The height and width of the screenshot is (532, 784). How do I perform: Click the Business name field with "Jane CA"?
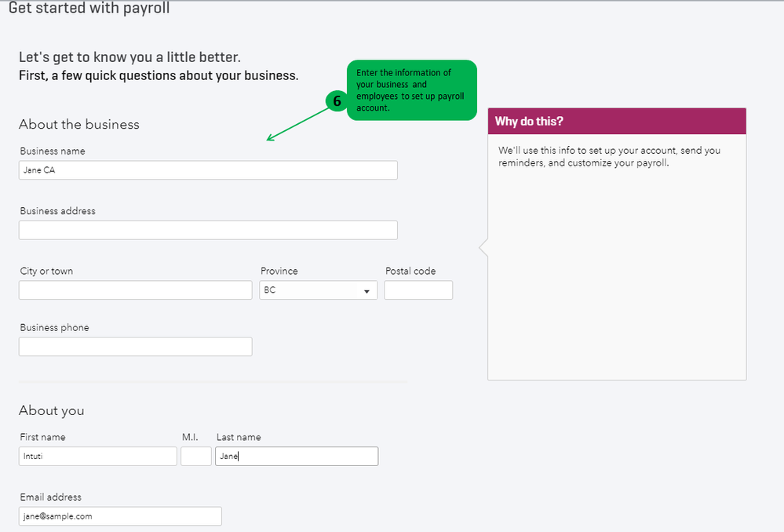(208, 170)
